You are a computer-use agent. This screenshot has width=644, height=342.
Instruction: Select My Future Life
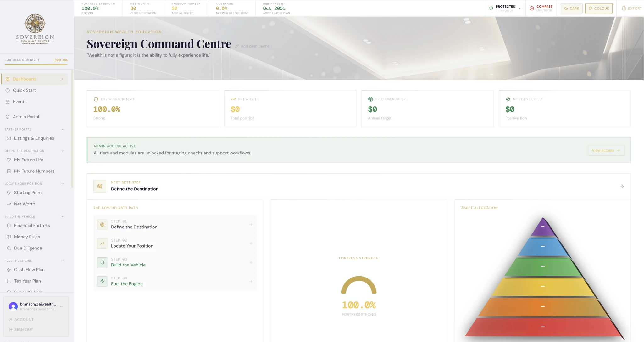[x=35, y=160]
